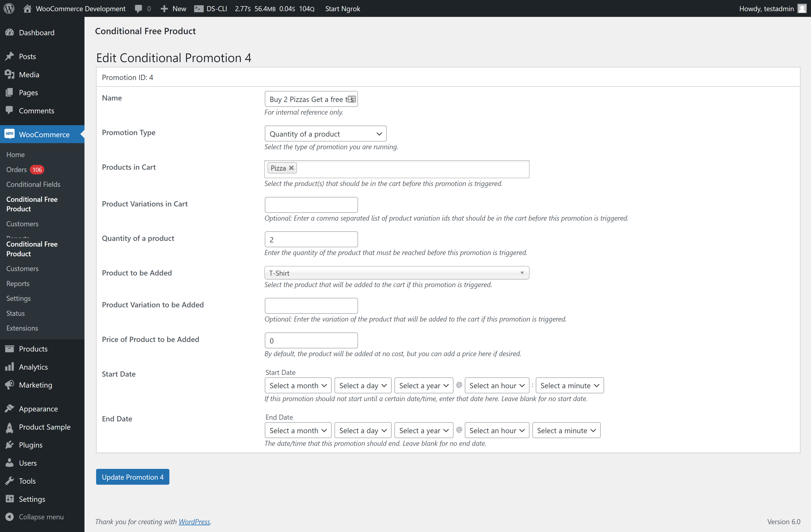Screen dimensions: 811x532
Task: Open the Product to be Added dropdown
Action: 396,273
